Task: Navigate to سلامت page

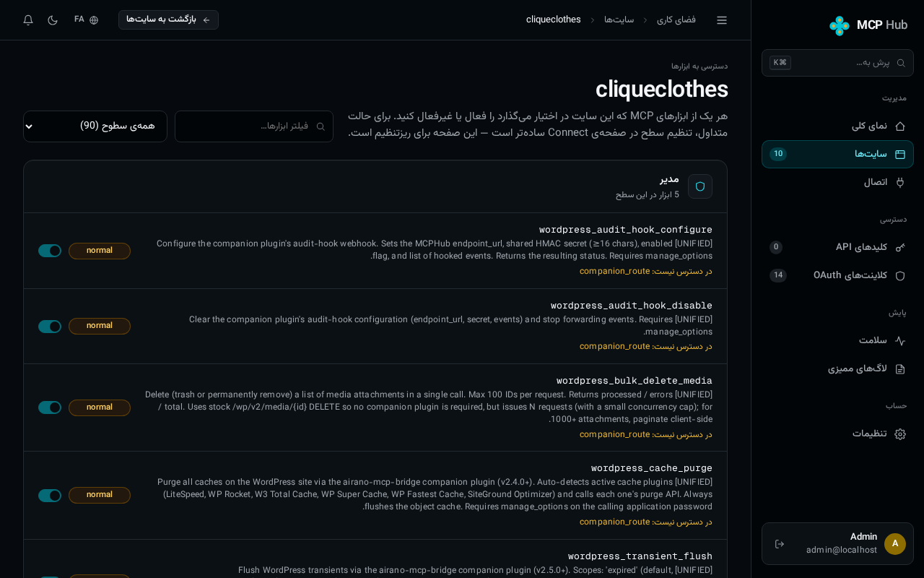Action: point(837,340)
